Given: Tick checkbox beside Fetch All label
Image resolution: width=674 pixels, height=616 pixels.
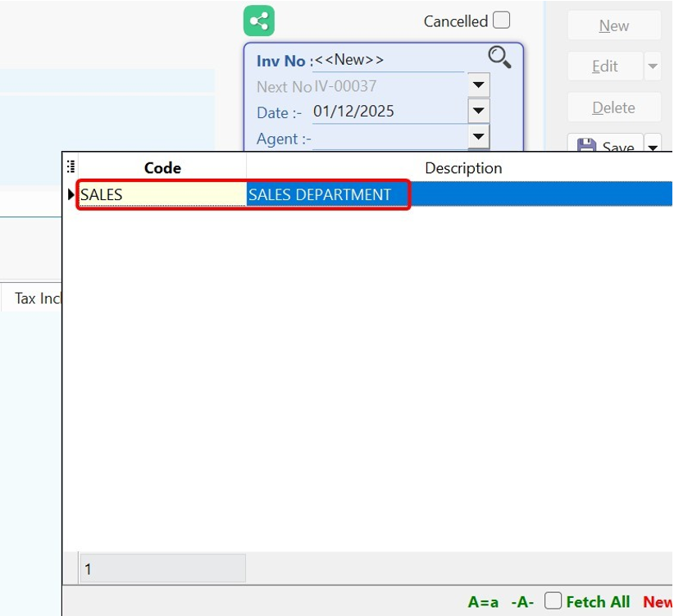Looking at the screenshot, I should pyautogui.click(x=554, y=601).
